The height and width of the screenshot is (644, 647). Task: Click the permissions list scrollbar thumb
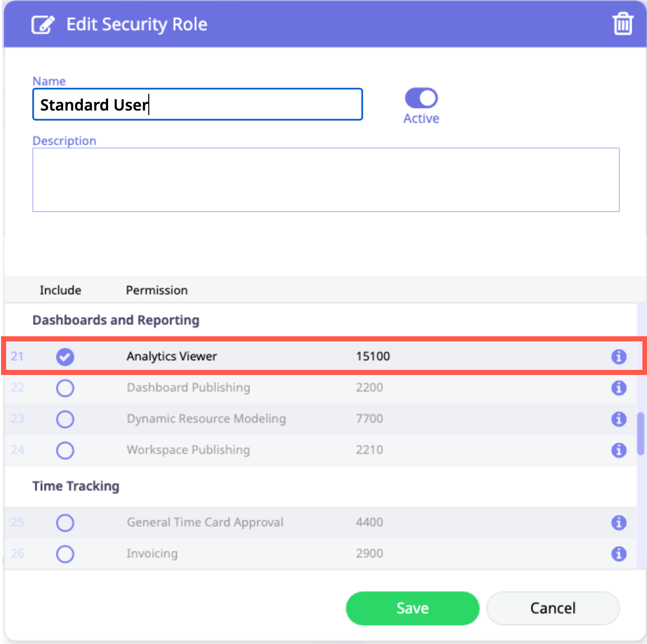pos(641,433)
